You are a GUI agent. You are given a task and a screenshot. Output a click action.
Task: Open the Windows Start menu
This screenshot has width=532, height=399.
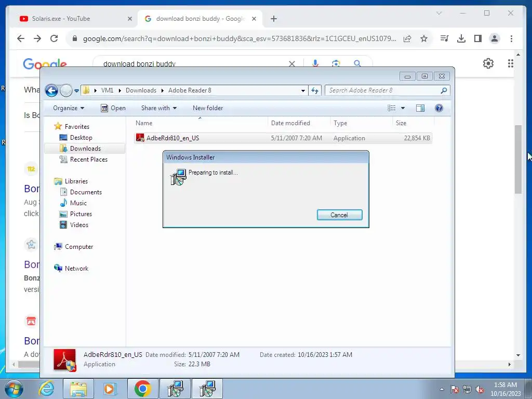[14, 389]
